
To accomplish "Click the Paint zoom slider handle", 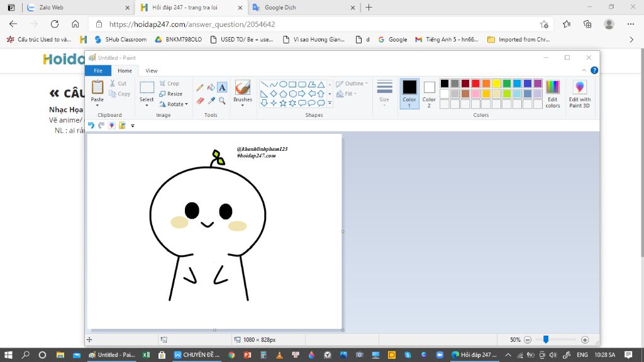I will [546, 339].
